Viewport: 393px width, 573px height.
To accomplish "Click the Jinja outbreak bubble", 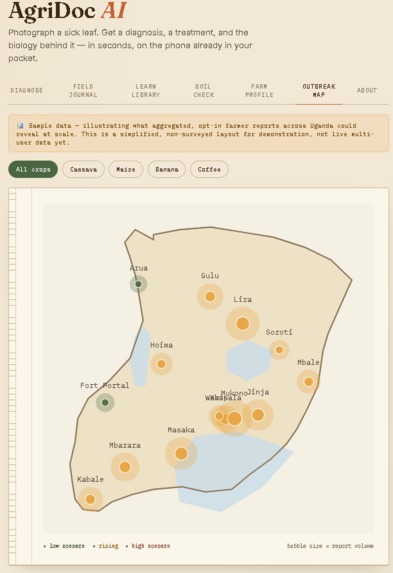I will pos(258,415).
